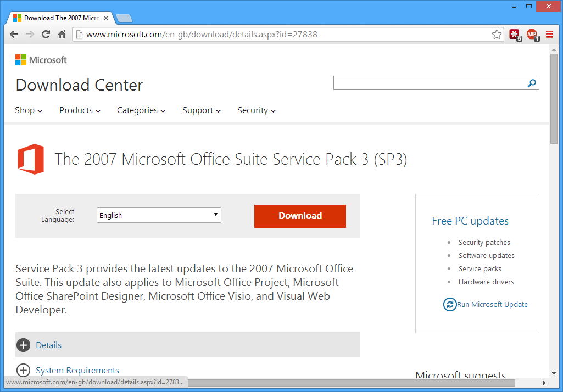The image size is (563, 392).
Task: Click the red Download button
Action: [300, 216]
